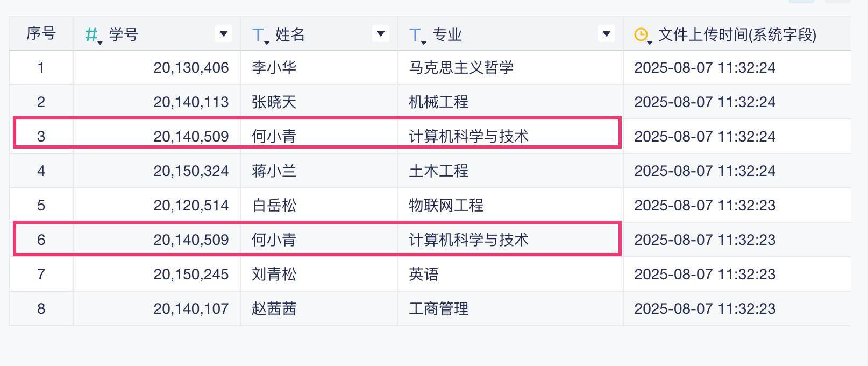Select row number 5 in 序号 column

[41, 206]
